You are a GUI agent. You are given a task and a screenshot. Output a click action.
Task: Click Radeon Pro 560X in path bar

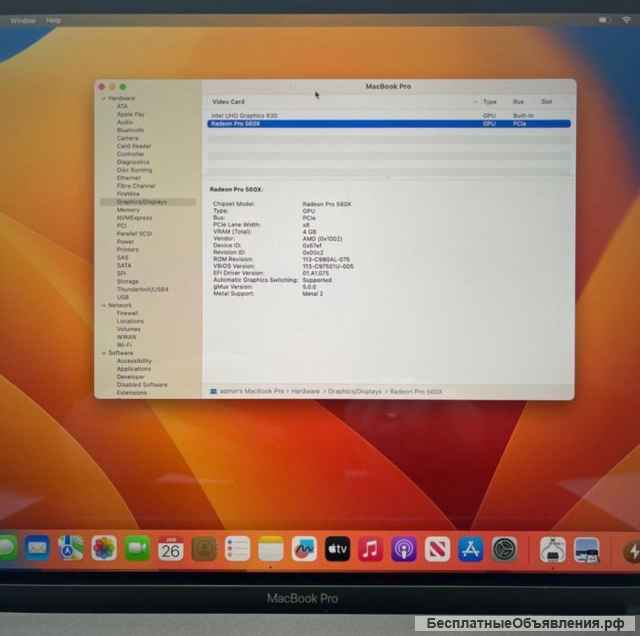pyautogui.click(x=416, y=391)
